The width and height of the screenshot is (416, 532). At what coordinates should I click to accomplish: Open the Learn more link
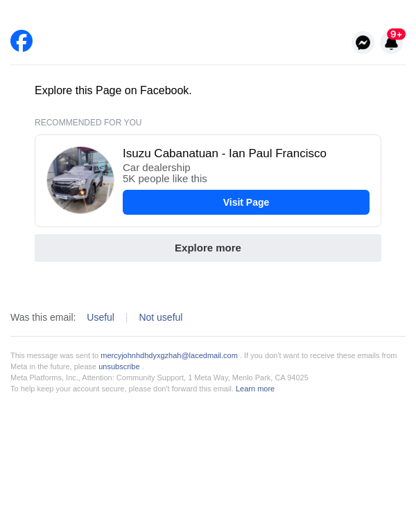255,389
